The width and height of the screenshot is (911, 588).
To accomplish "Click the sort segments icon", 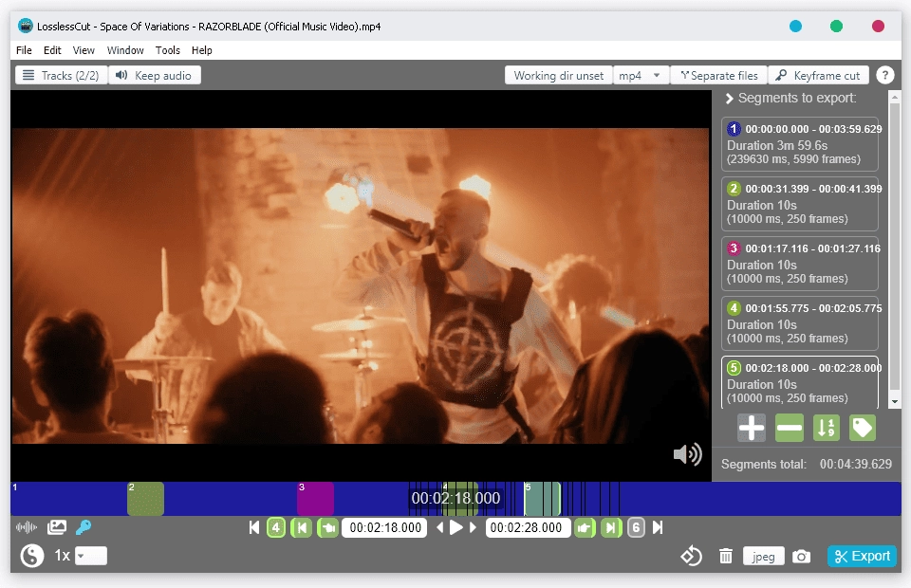I will coord(827,429).
